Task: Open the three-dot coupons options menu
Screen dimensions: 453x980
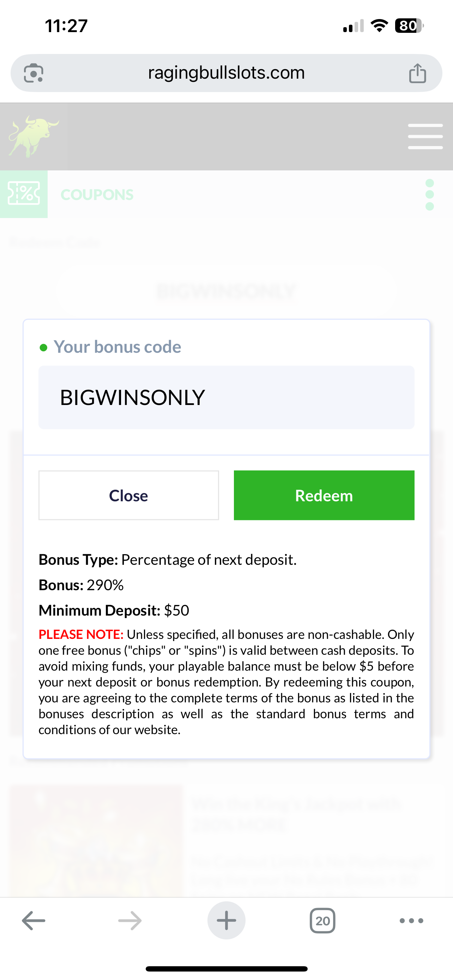Action: [429, 194]
